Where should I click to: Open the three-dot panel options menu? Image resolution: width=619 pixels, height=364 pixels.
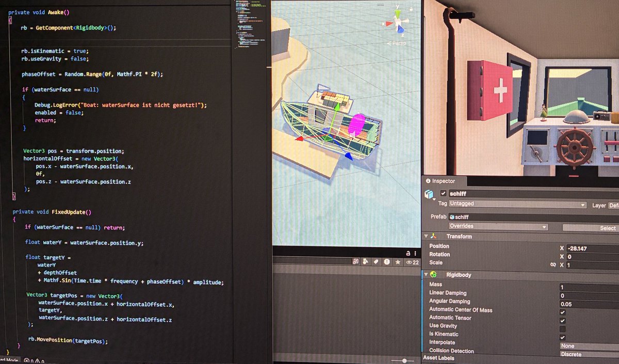point(416,254)
